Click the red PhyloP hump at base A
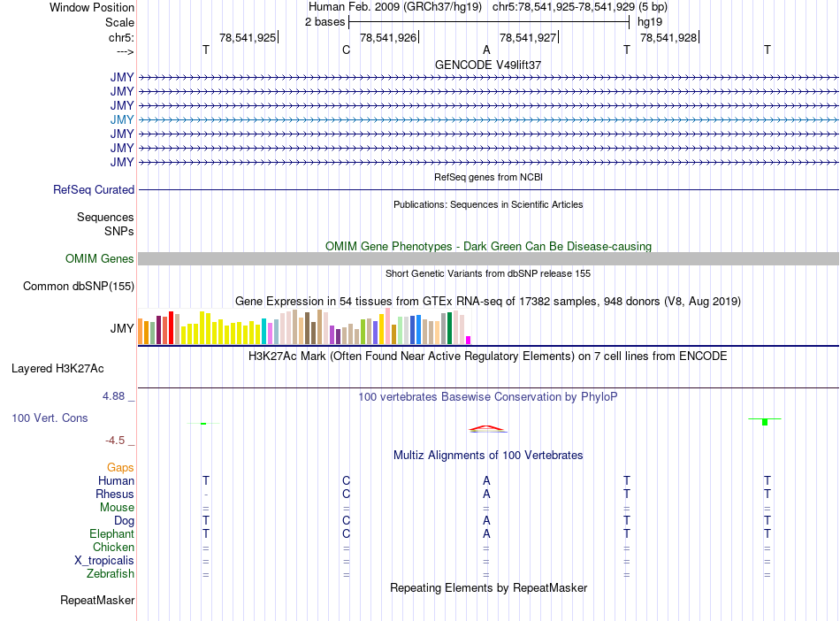 [486, 429]
